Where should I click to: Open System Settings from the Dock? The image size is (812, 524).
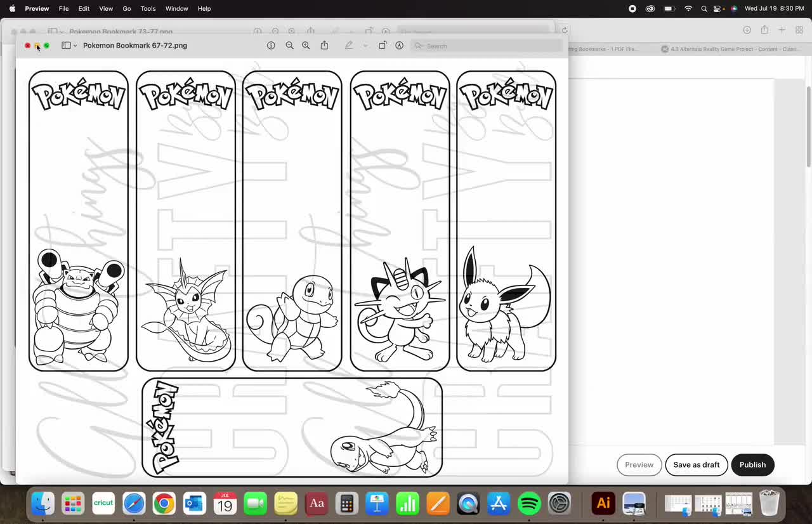pos(560,503)
